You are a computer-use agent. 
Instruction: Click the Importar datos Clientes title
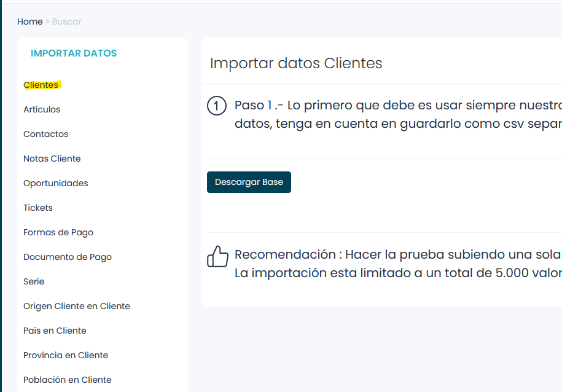296,63
